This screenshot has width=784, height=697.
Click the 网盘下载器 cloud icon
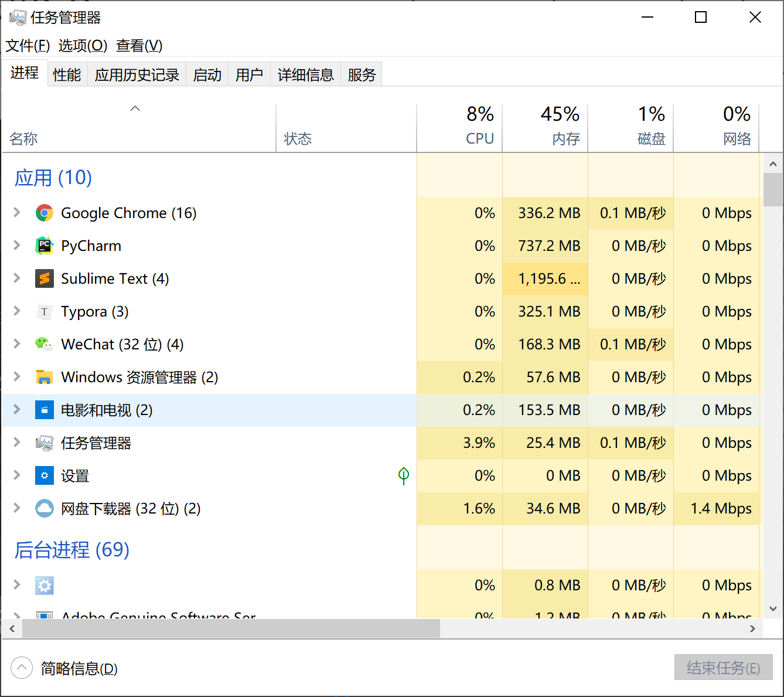coord(45,508)
